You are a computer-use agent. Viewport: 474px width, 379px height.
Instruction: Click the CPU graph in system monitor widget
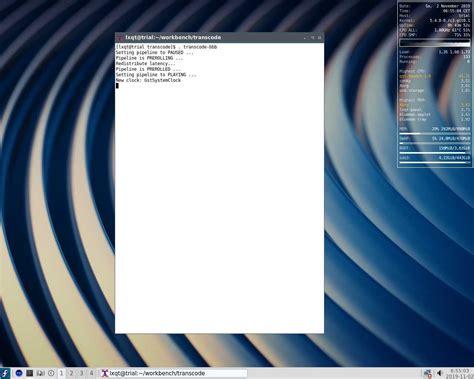(435, 43)
